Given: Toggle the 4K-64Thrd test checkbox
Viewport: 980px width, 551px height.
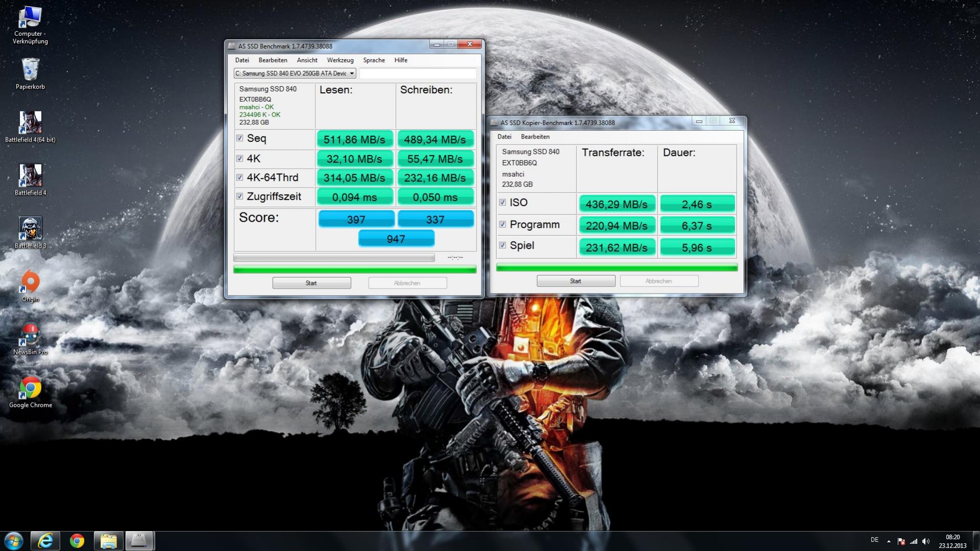Looking at the screenshot, I should [x=240, y=177].
